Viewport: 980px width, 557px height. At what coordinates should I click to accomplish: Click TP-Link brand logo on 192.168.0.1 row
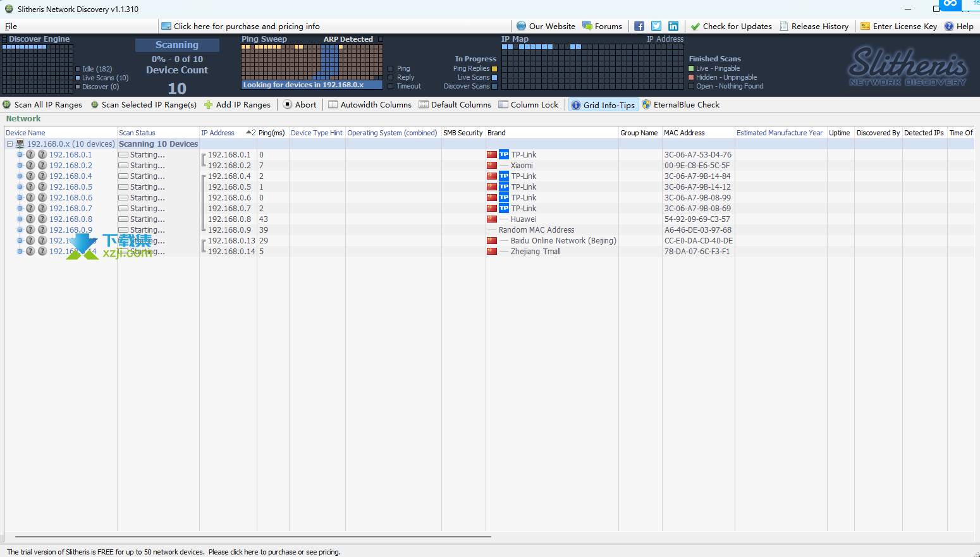pyautogui.click(x=504, y=154)
